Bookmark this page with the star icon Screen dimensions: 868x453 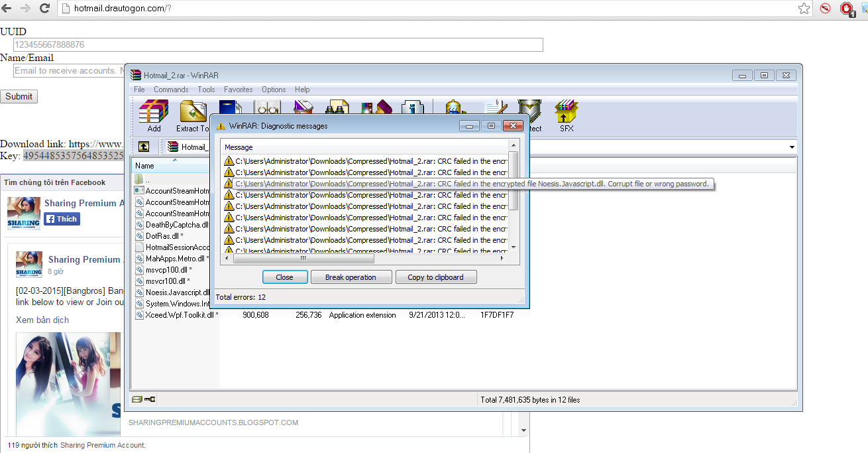coord(804,9)
